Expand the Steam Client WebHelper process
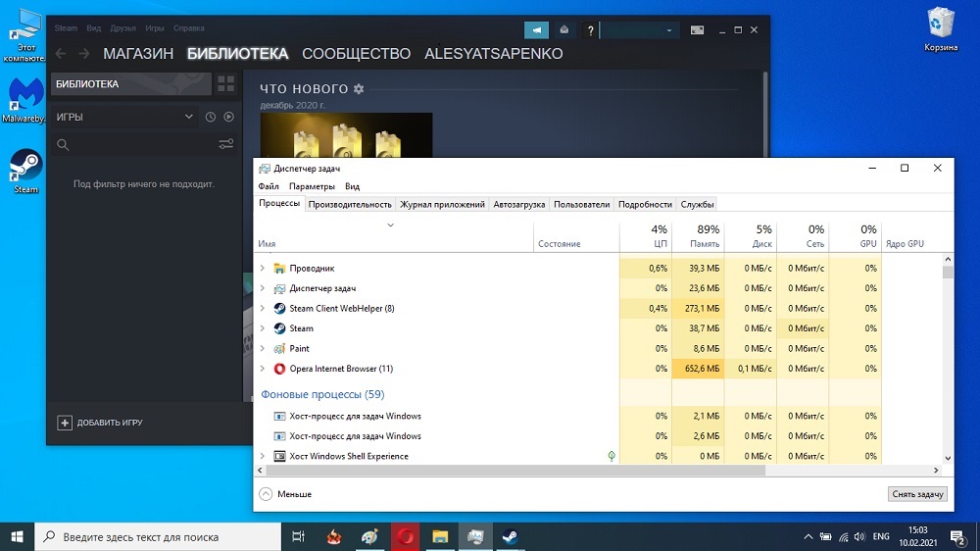The height and width of the screenshot is (551, 980). click(262, 309)
